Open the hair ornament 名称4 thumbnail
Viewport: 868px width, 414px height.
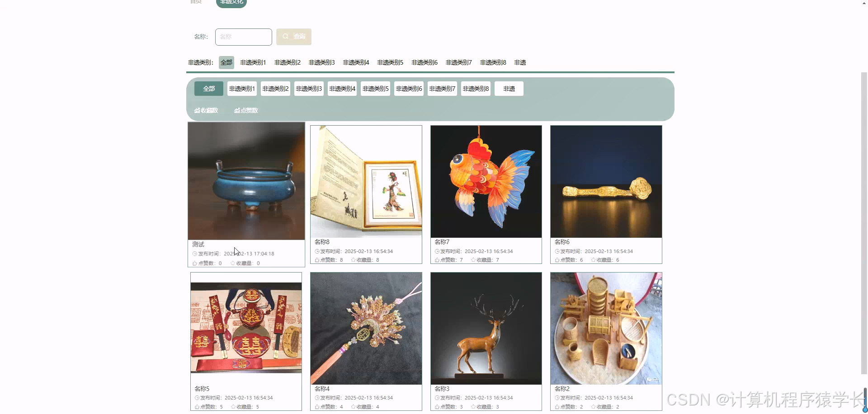(x=366, y=328)
